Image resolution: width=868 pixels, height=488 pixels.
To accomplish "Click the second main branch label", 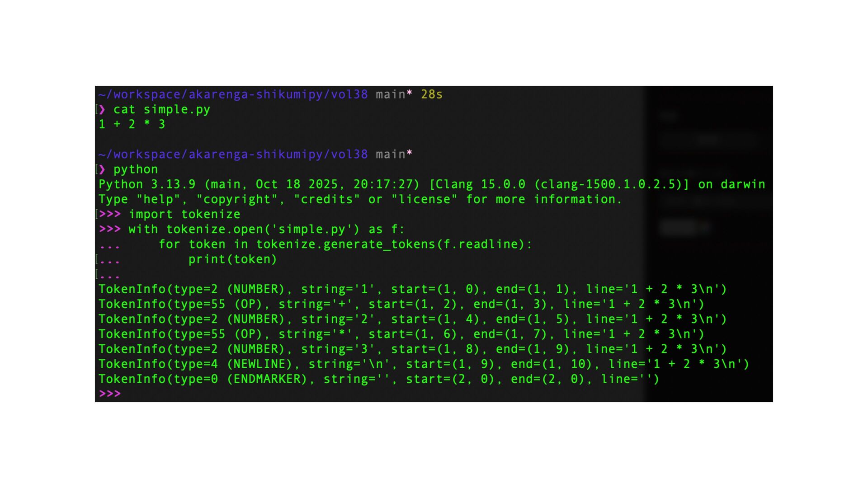I will [x=391, y=155].
